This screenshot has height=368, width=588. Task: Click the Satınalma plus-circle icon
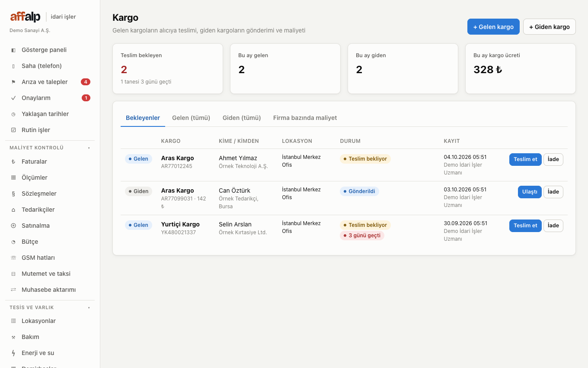13,226
